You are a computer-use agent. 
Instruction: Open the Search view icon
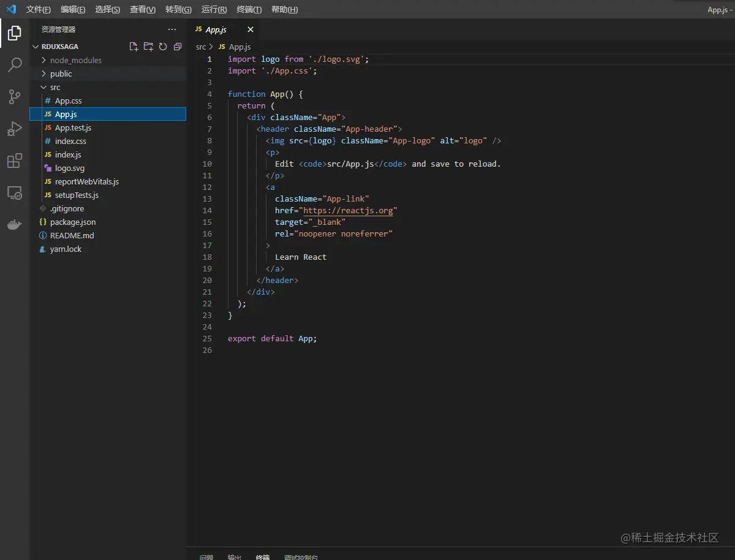(15, 64)
